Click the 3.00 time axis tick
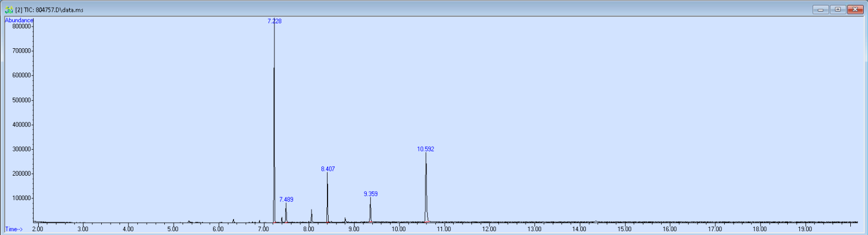Viewport: 868px width, 235px height. coord(82,229)
